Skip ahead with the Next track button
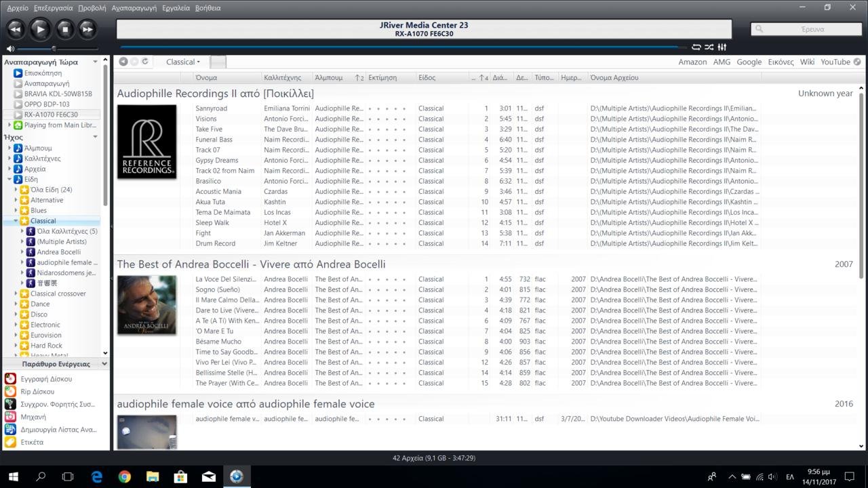Viewport: 868px width, 488px height. click(87, 29)
